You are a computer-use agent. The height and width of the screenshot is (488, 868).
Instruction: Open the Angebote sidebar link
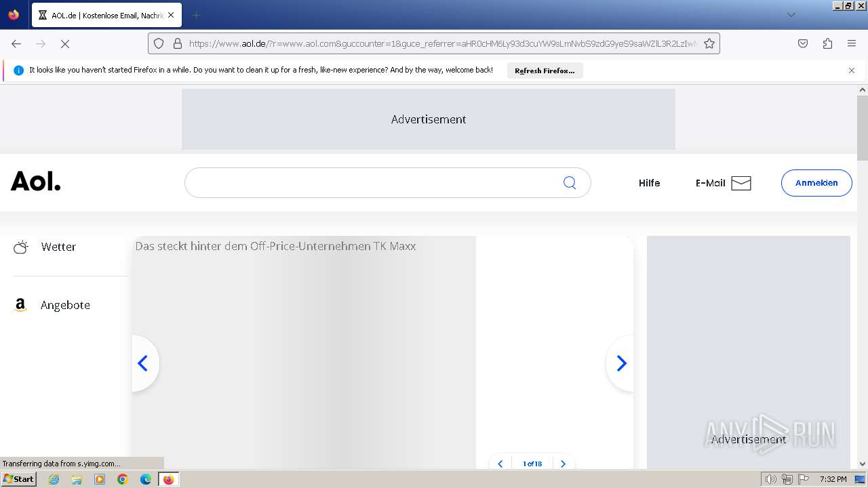tap(65, 305)
